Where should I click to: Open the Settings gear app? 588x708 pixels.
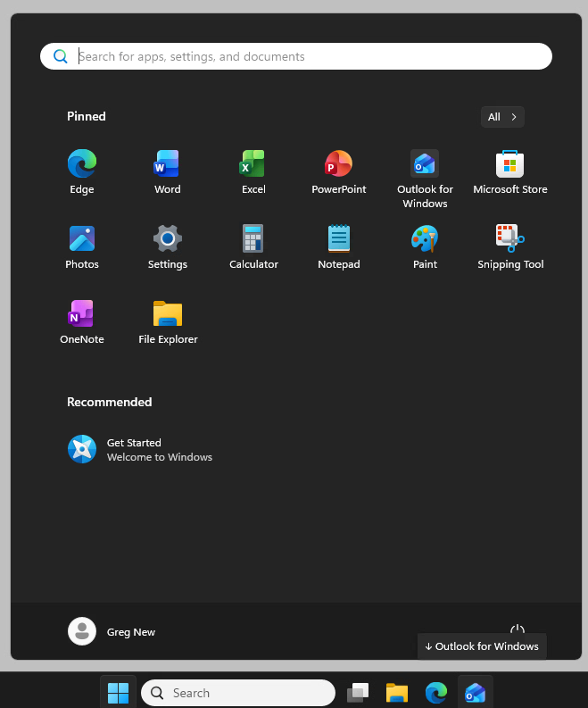168,247
